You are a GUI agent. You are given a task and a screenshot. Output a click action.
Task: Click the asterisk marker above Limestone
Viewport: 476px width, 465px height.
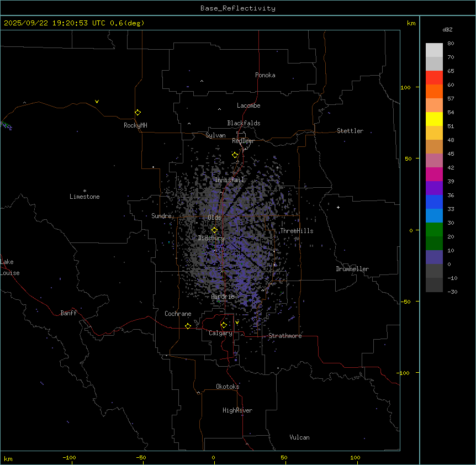[x=84, y=191]
